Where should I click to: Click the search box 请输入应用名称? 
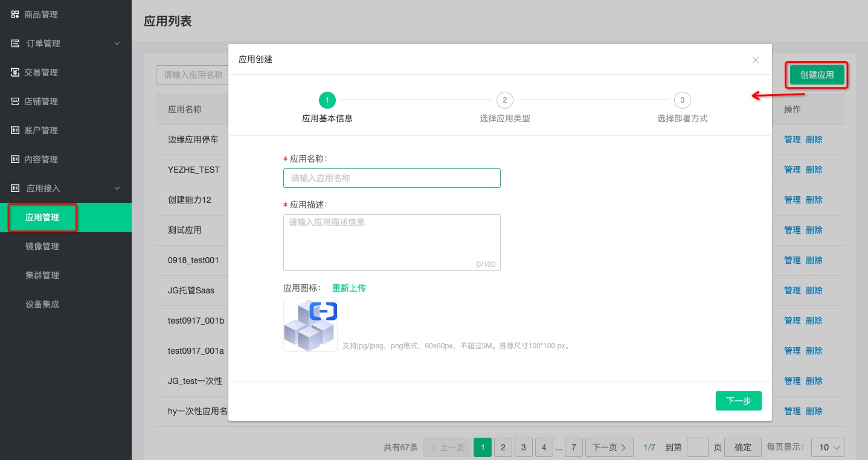click(x=192, y=75)
